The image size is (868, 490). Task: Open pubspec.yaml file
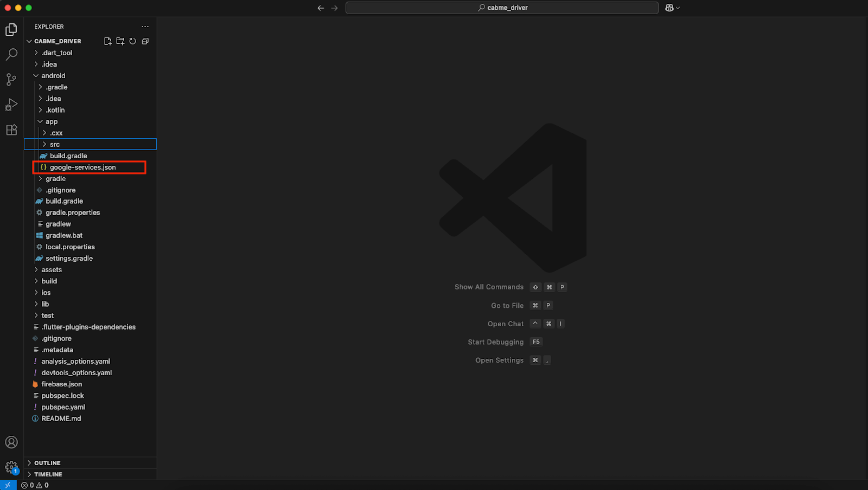tap(90, 407)
